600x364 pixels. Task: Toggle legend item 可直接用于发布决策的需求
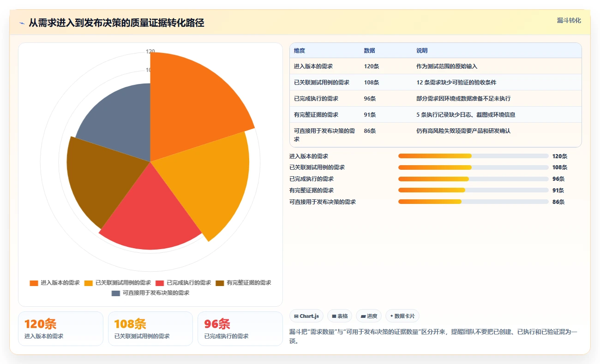click(x=150, y=293)
